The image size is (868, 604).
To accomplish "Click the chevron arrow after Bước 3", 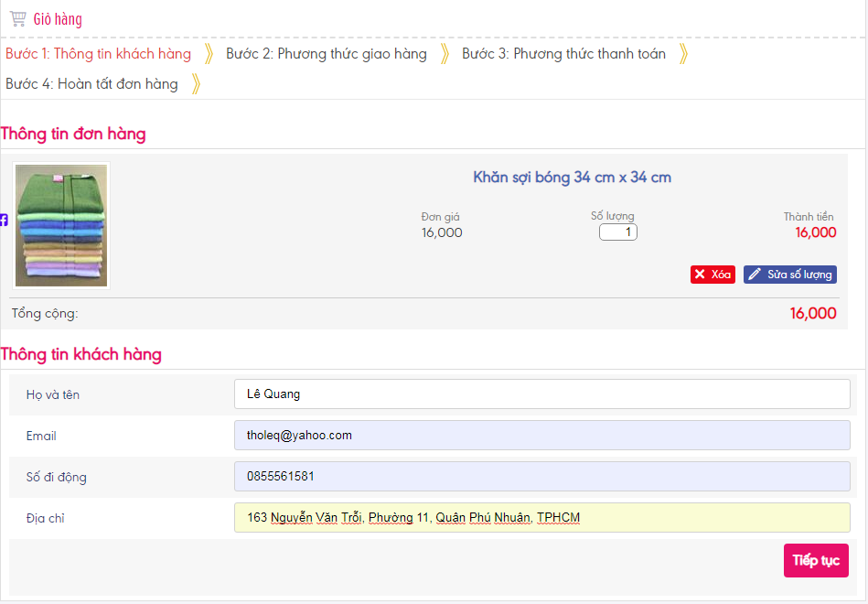I will coord(683,54).
